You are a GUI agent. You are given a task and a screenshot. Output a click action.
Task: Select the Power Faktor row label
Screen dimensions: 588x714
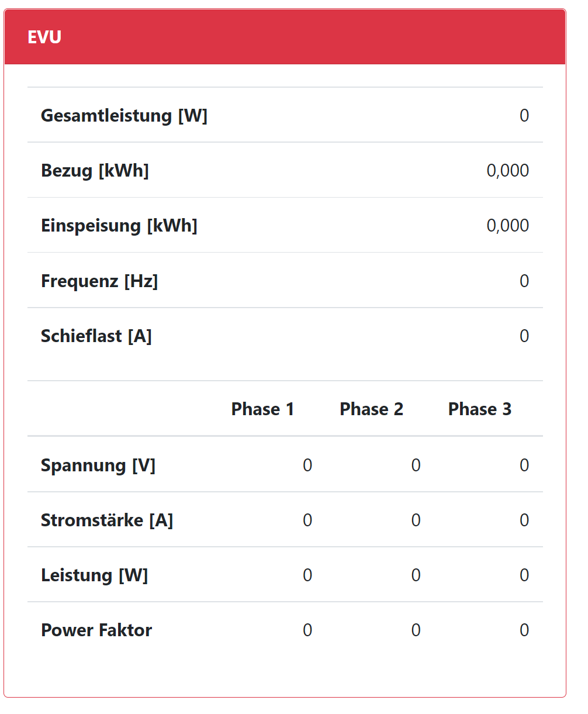pyautogui.click(x=96, y=630)
